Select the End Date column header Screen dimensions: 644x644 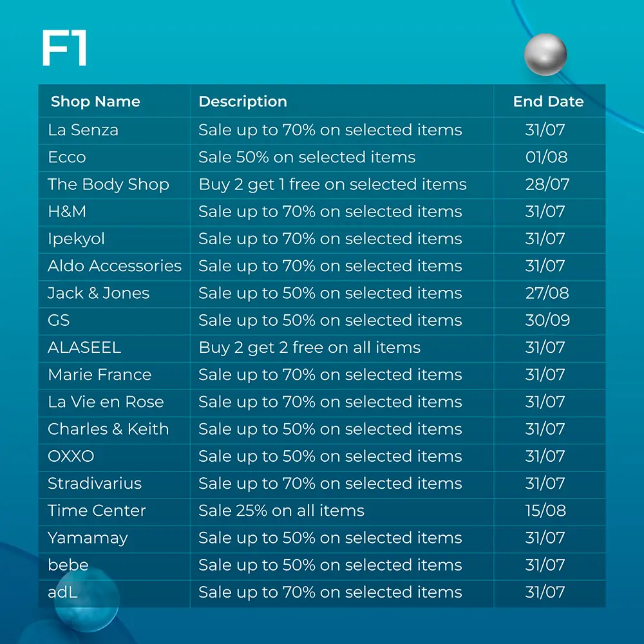click(x=548, y=102)
